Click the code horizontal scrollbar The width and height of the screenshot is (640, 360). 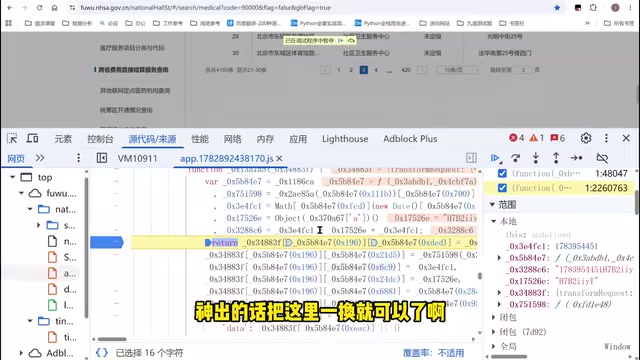112,339
